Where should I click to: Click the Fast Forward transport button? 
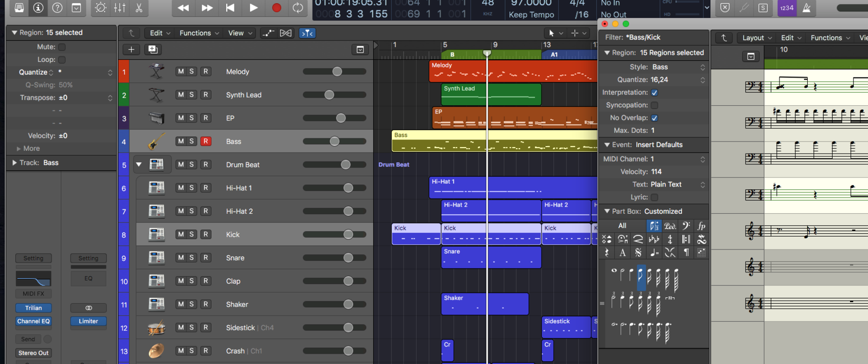(x=207, y=8)
